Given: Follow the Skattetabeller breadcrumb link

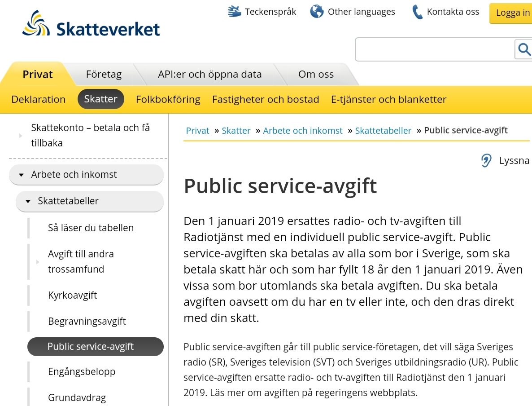Looking at the screenshot, I should tap(383, 130).
